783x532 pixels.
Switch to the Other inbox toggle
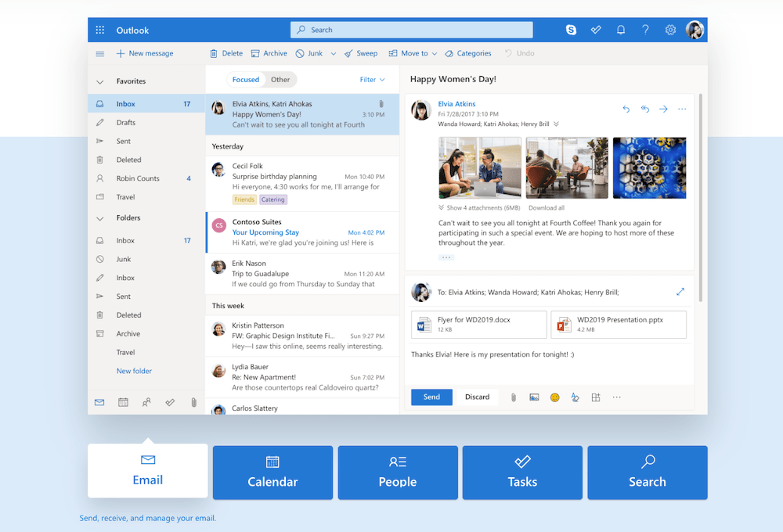click(x=280, y=80)
